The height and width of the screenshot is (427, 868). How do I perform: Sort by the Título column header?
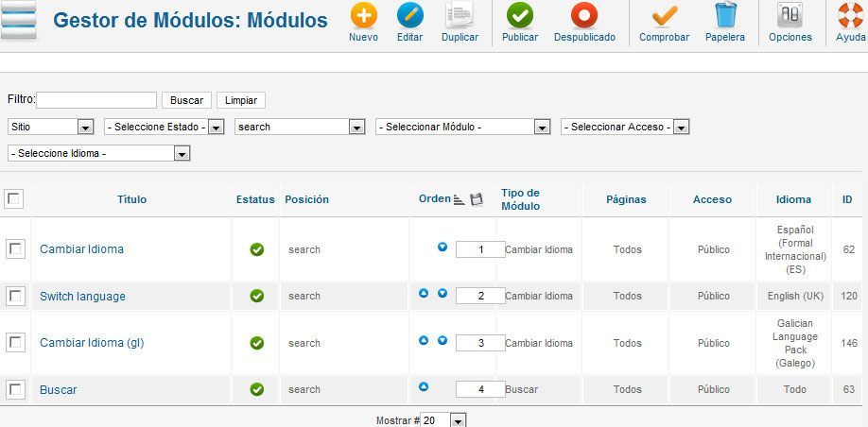click(131, 199)
